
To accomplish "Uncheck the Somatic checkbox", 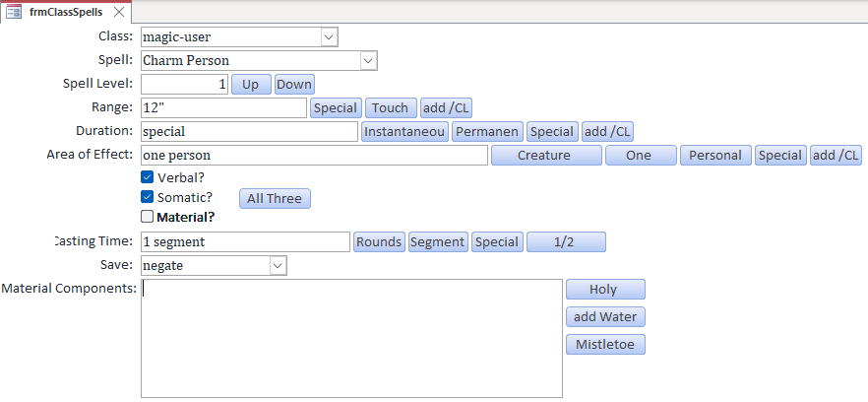I will click(x=148, y=197).
